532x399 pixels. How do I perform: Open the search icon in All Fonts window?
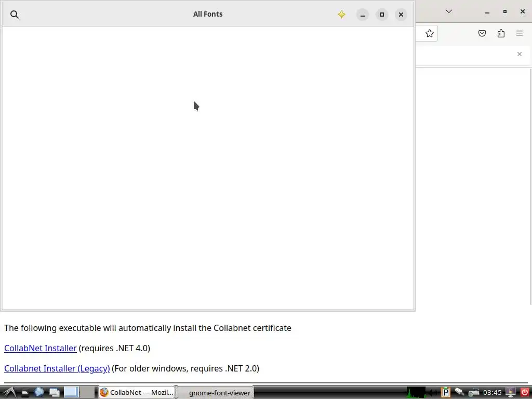pos(14,14)
